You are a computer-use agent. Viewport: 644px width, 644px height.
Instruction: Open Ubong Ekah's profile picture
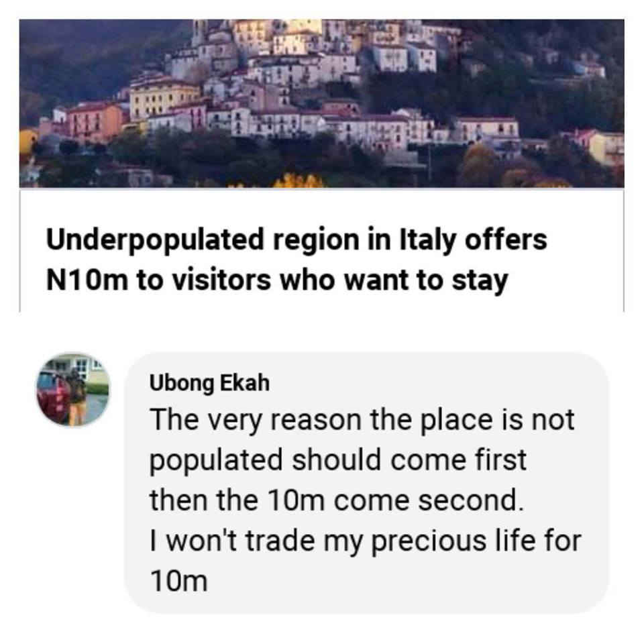74,389
